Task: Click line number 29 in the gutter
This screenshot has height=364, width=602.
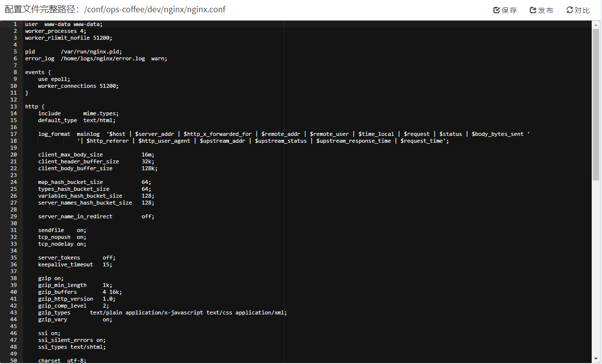Action: click(13, 216)
